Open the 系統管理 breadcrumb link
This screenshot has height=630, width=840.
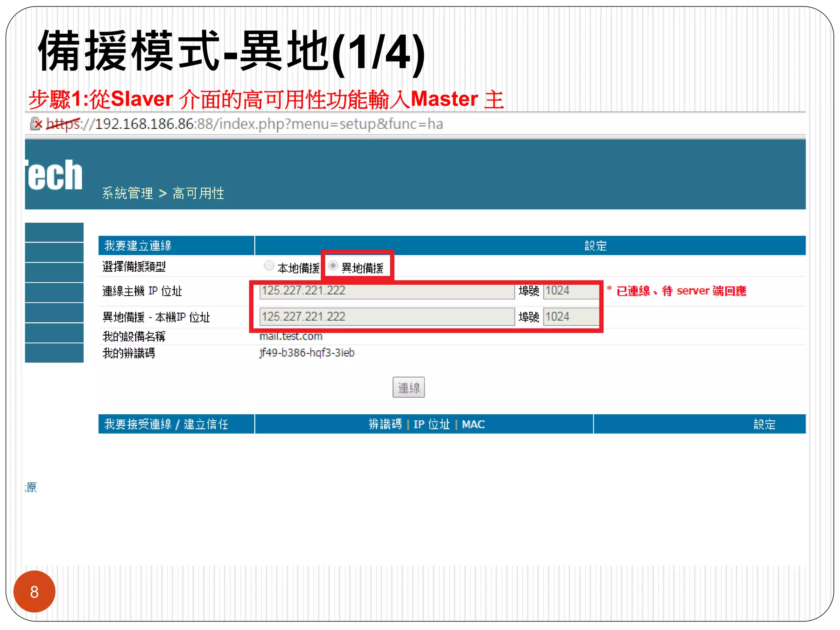(128, 193)
